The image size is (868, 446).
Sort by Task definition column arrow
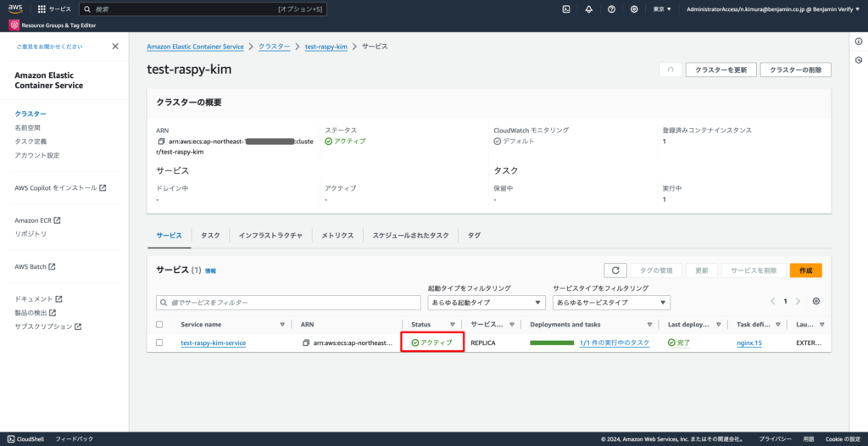tap(778, 325)
